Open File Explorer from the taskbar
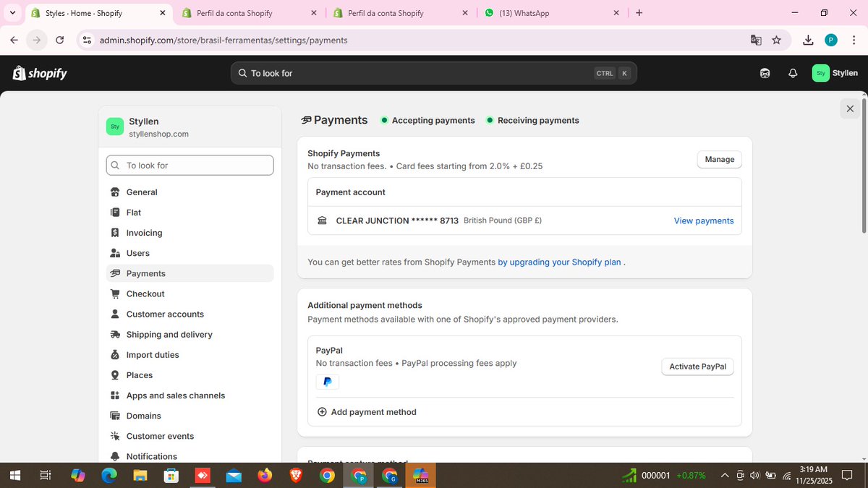Screen dimensions: 868x488 tap(140, 475)
